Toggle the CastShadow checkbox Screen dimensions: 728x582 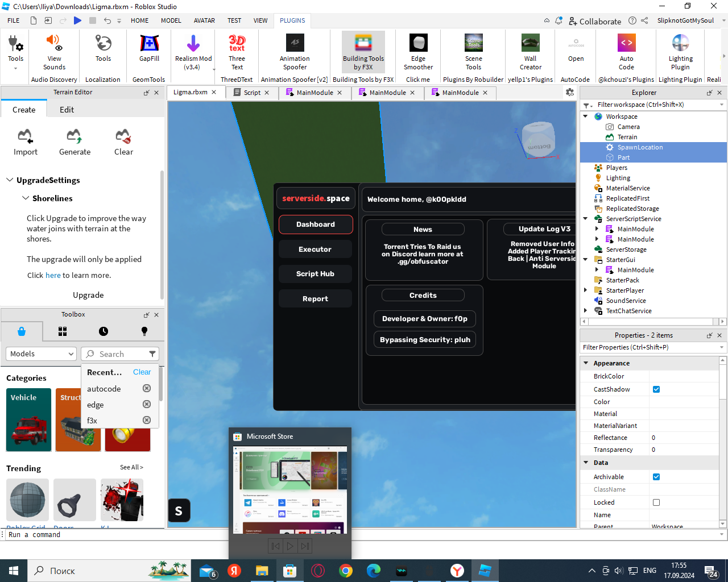[x=656, y=389]
